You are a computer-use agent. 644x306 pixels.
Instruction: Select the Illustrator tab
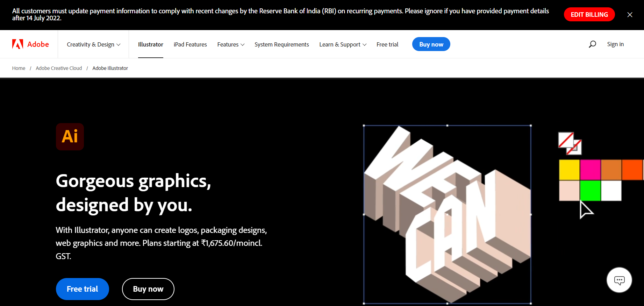click(x=150, y=44)
